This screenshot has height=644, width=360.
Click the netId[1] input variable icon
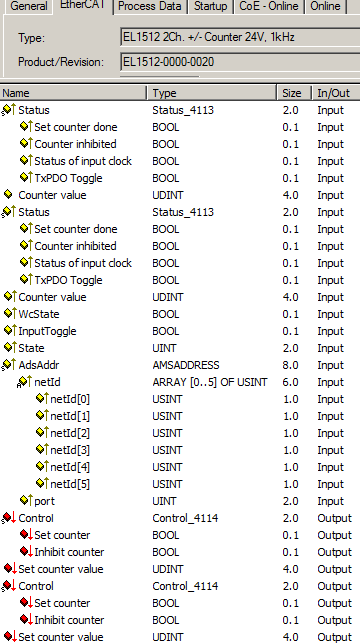41,416
